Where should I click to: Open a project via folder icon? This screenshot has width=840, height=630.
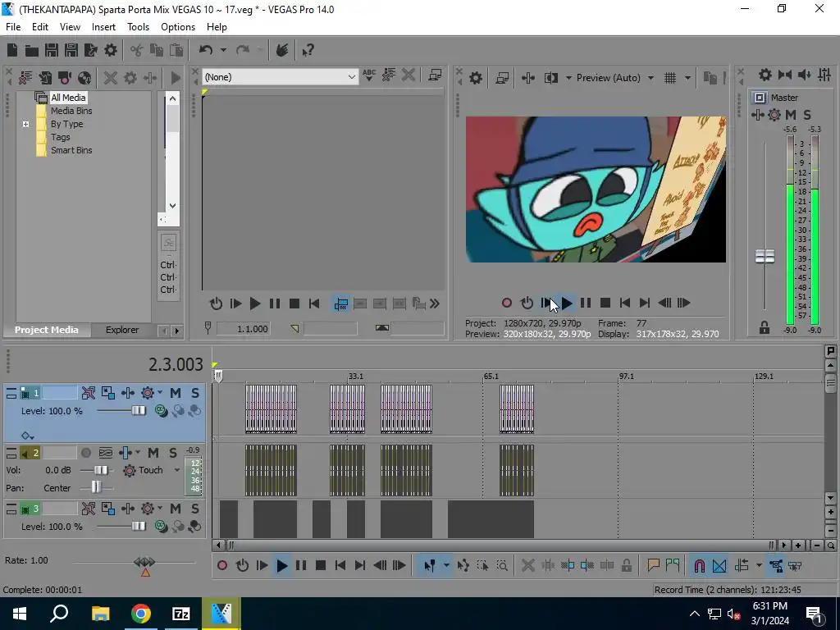(x=32, y=50)
